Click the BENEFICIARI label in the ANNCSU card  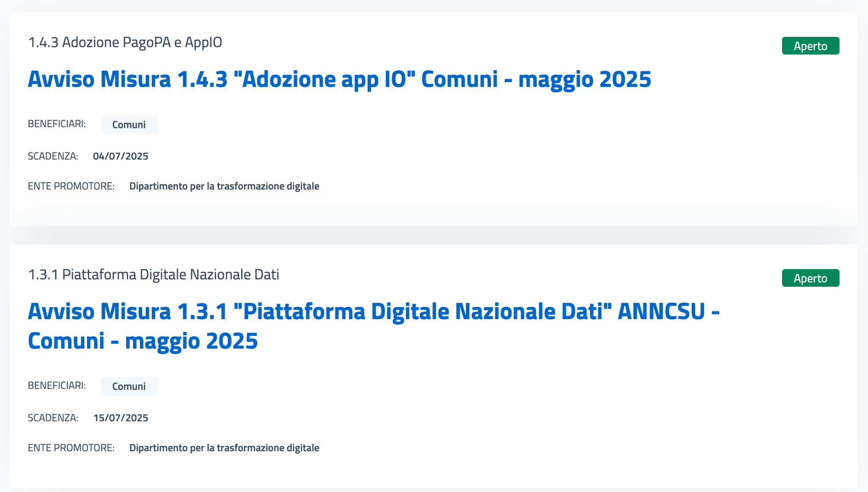pos(57,385)
